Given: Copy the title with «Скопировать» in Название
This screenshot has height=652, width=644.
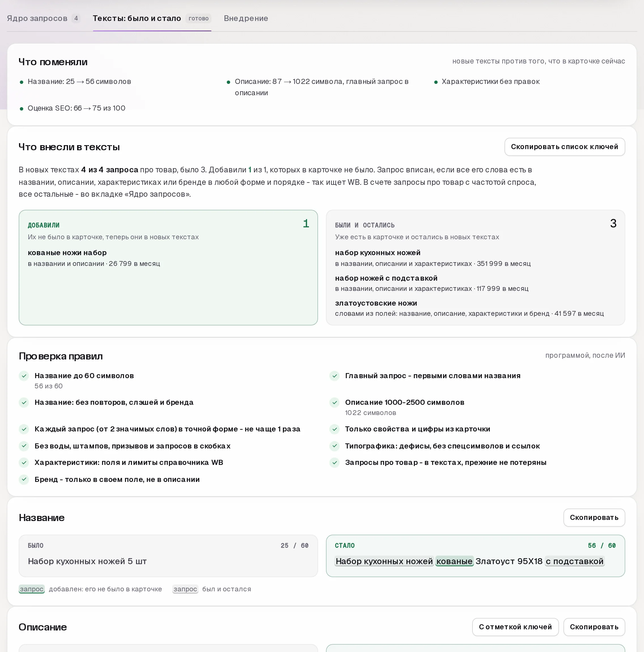Looking at the screenshot, I should [594, 517].
